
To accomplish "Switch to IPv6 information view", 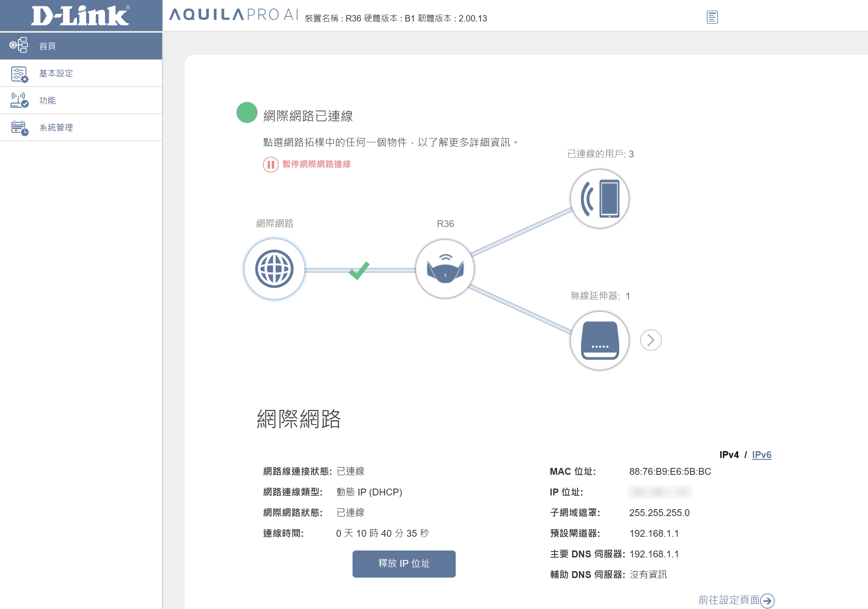I will pyautogui.click(x=761, y=455).
